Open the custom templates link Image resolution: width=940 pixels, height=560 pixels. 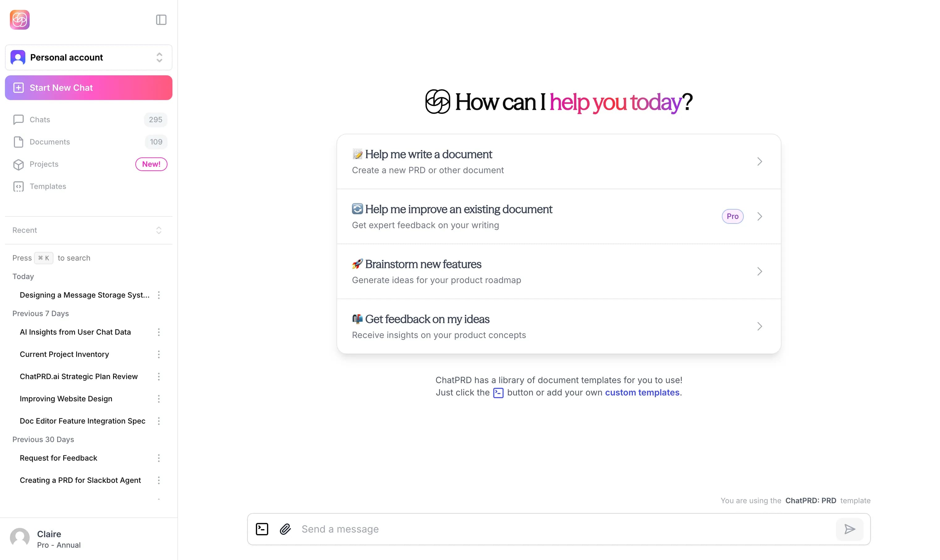click(x=641, y=392)
